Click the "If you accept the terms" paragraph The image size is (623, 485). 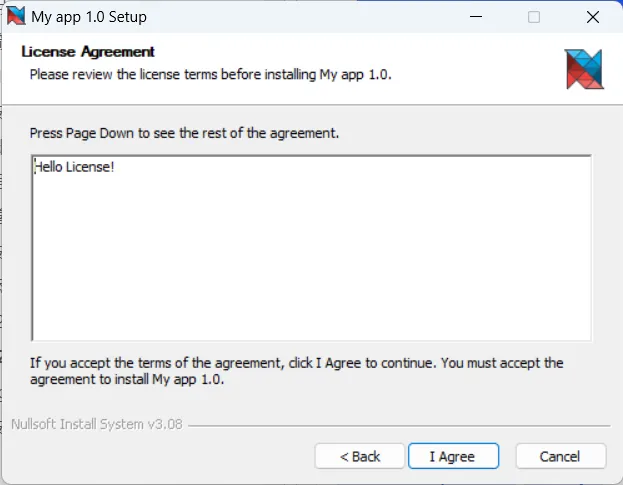tap(296, 371)
